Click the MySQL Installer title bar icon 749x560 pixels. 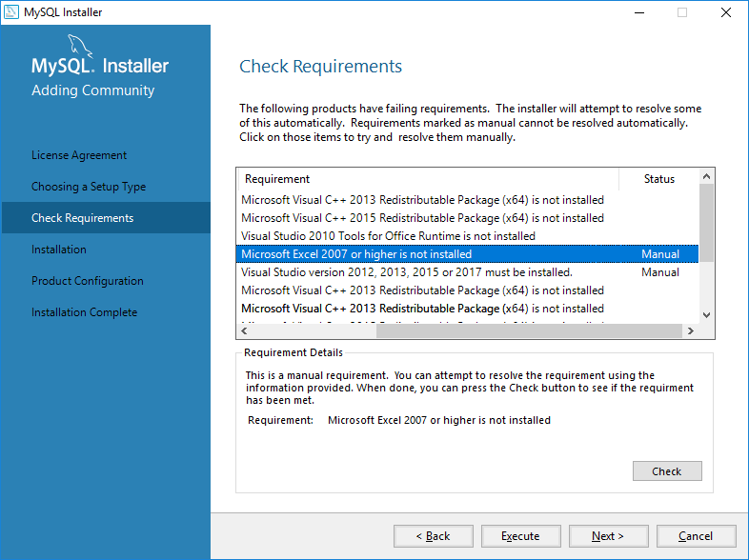tap(11, 12)
